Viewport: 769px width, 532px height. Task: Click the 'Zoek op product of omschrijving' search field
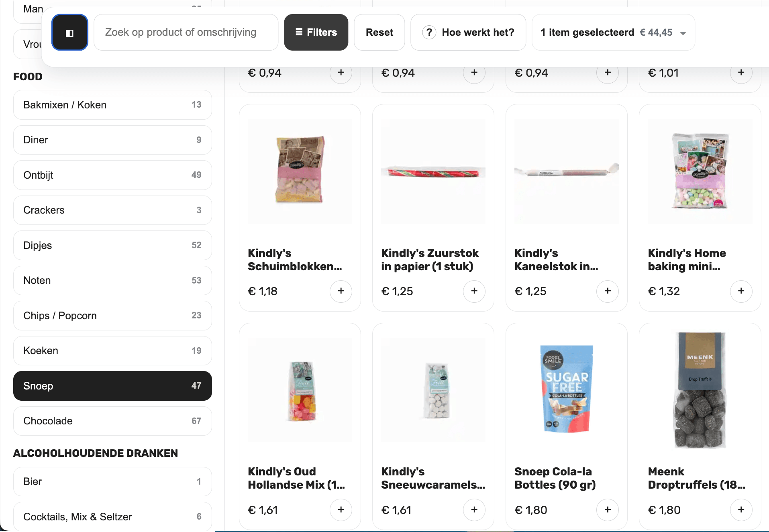point(186,33)
